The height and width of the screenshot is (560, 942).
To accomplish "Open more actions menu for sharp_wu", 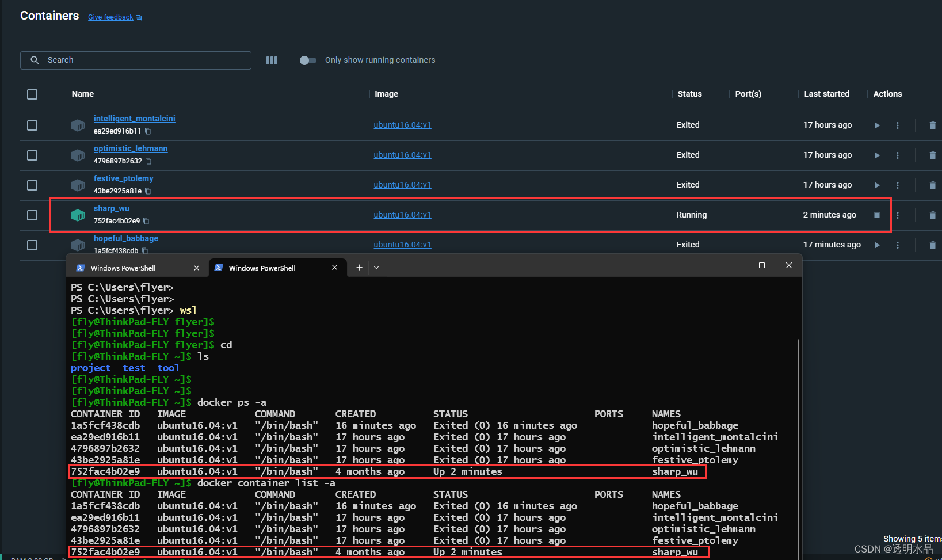I will click(898, 215).
